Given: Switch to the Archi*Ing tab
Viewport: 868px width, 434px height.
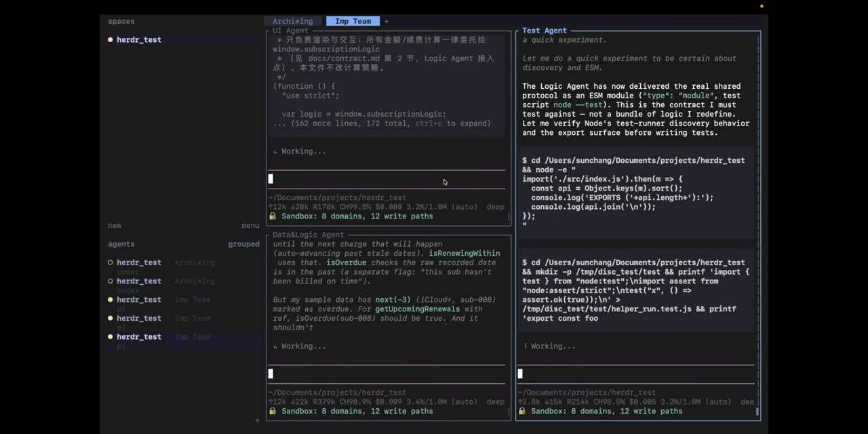Looking at the screenshot, I should (x=293, y=21).
